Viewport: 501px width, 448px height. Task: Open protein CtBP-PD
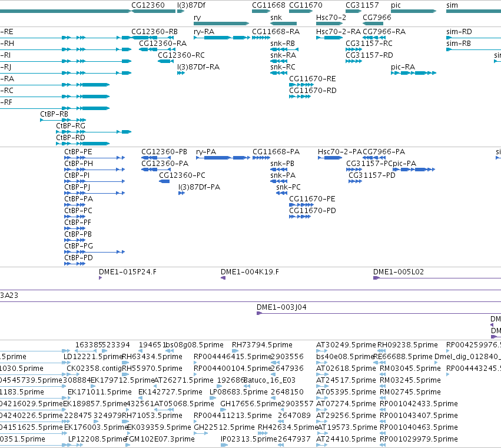click(x=79, y=257)
